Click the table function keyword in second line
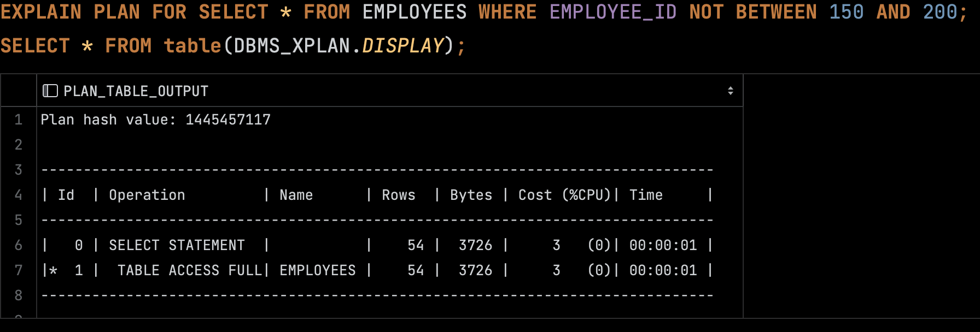This screenshot has height=332, width=980. coord(192,46)
